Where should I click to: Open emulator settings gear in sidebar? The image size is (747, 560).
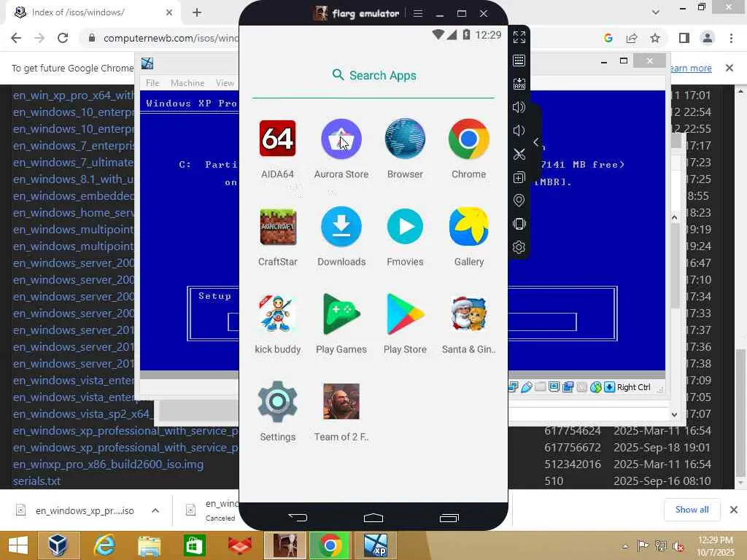click(x=519, y=247)
